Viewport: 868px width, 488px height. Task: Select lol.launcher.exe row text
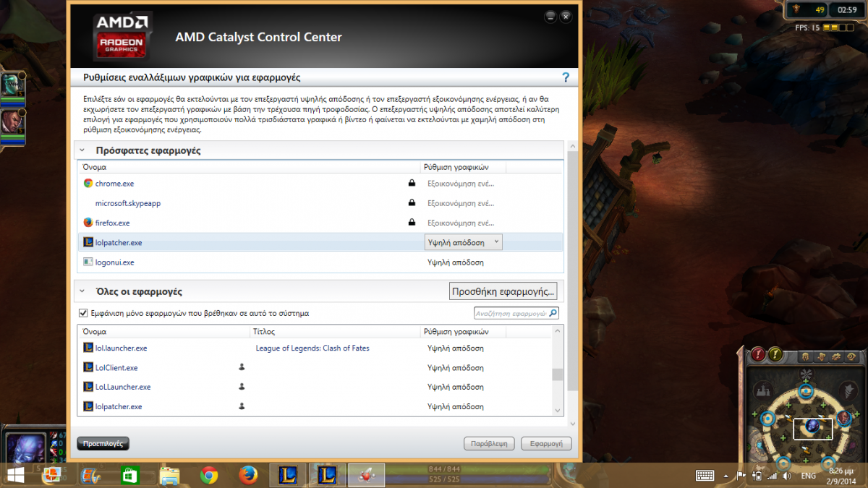pos(122,348)
